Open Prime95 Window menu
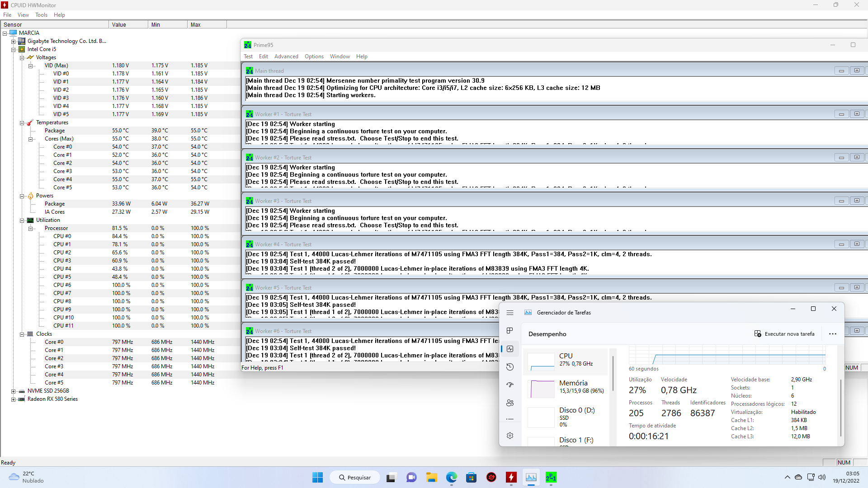Viewport: 868px width, 488px height. pyautogui.click(x=340, y=56)
